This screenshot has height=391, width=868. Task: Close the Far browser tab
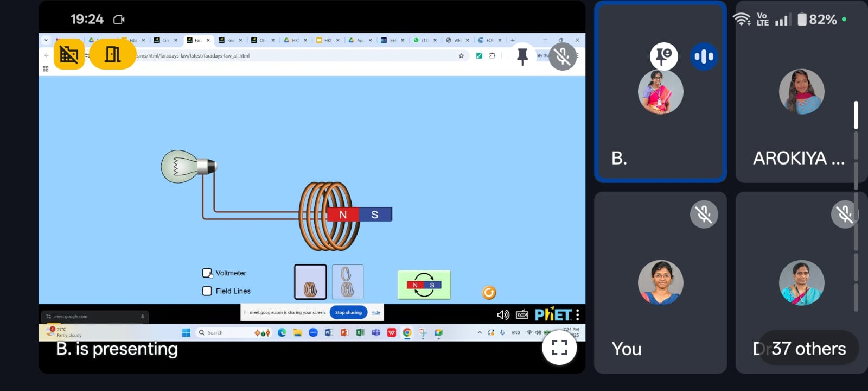coord(208,40)
